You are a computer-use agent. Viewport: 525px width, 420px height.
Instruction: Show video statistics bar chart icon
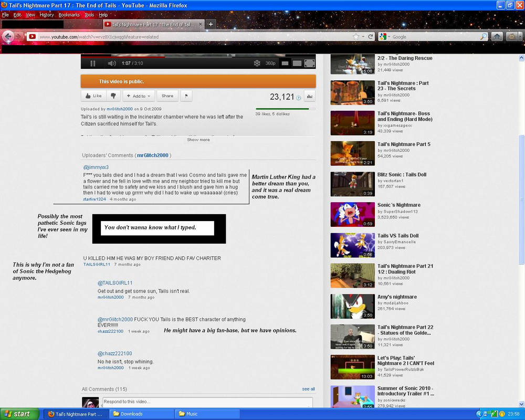[x=310, y=97]
